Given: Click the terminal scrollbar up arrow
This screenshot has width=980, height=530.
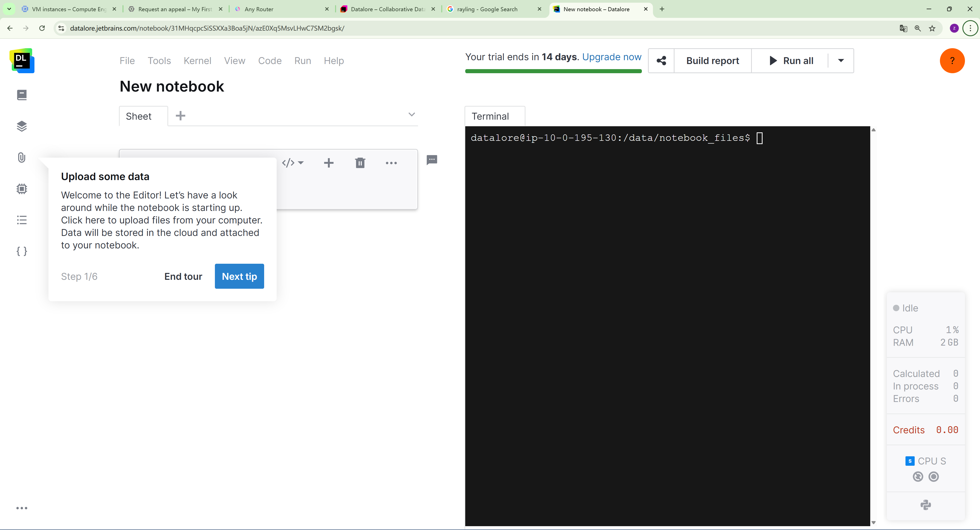Looking at the screenshot, I should click(x=874, y=130).
